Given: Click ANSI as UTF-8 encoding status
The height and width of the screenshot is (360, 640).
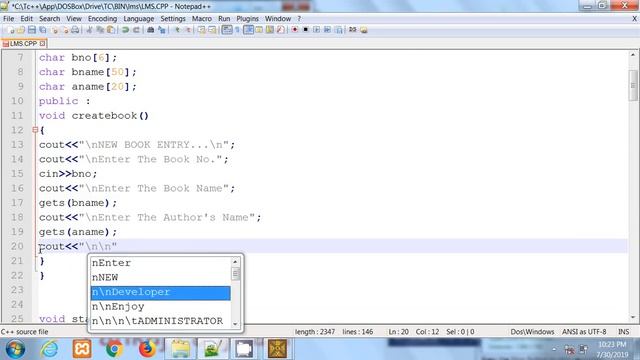Looking at the screenshot, I should coord(584,332).
